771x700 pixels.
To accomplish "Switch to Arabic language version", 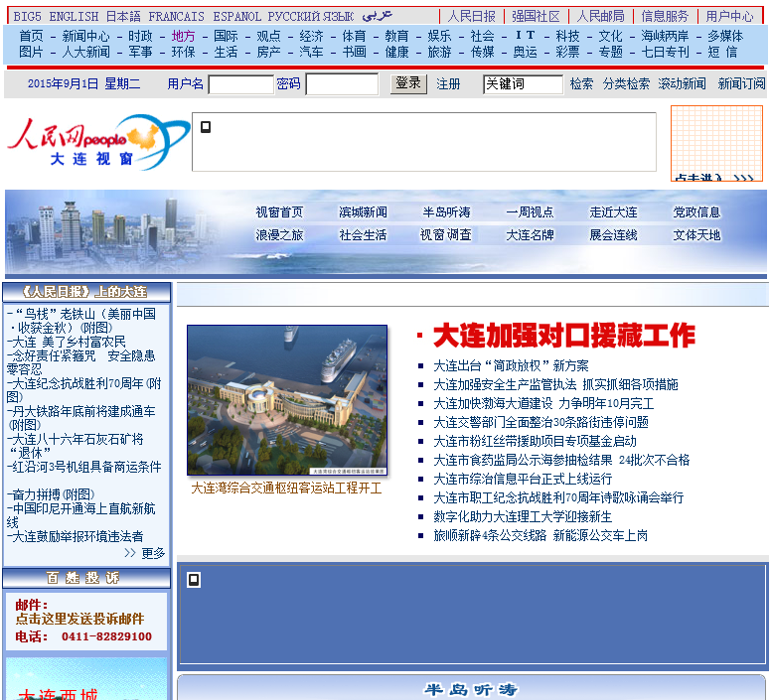I will (378, 16).
